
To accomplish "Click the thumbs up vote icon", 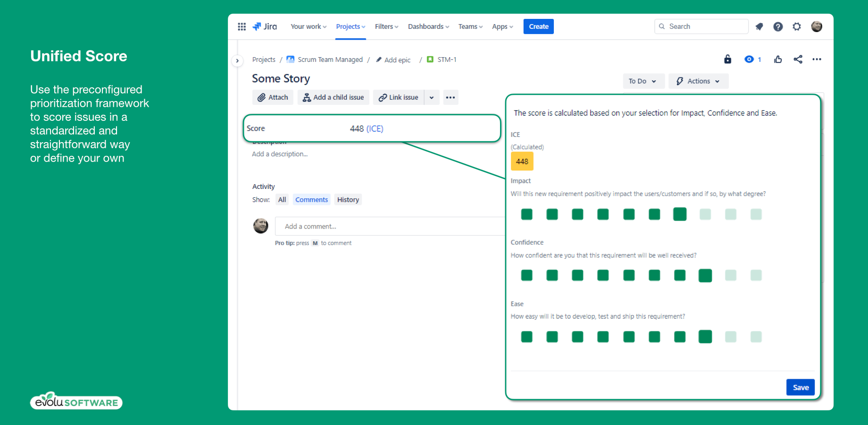I will [778, 59].
